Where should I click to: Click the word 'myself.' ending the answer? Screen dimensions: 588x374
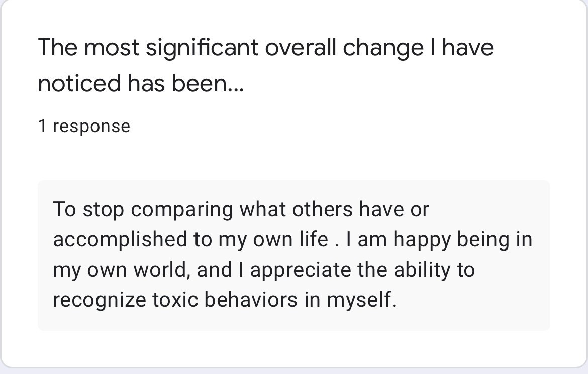361,300
